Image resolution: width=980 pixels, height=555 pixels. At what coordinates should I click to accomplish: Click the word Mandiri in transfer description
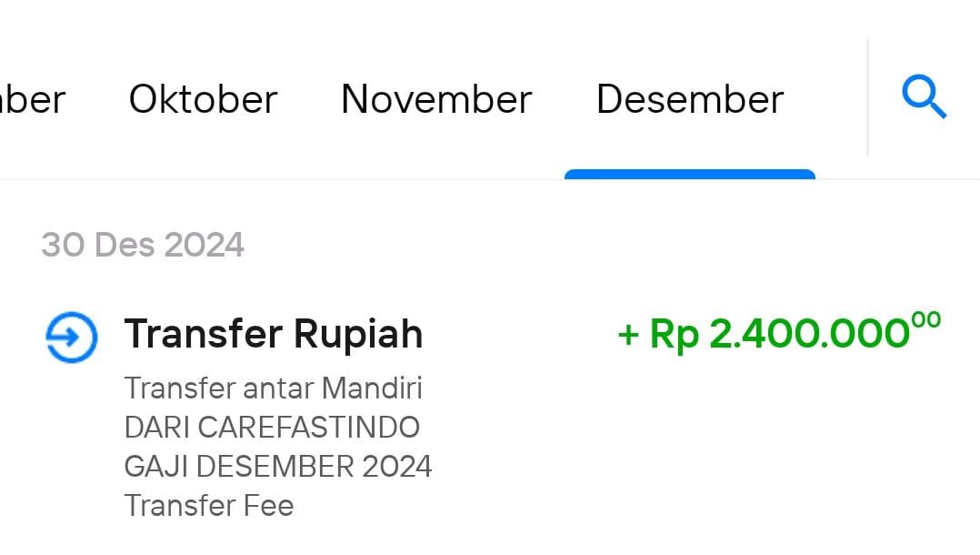point(372,388)
